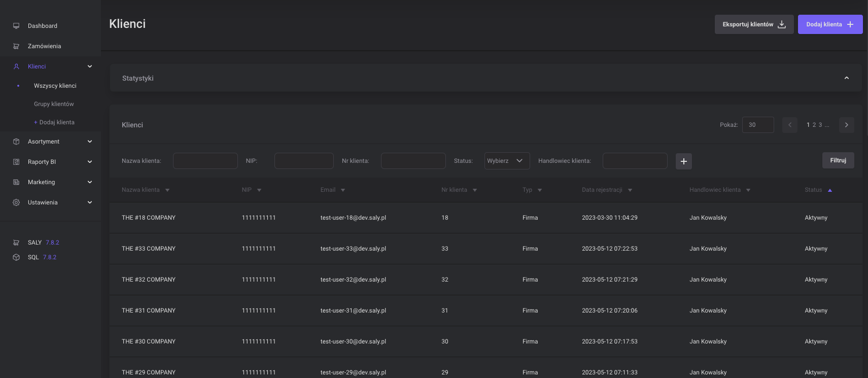
Task: Go to next page with right arrow
Action: pyautogui.click(x=846, y=125)
